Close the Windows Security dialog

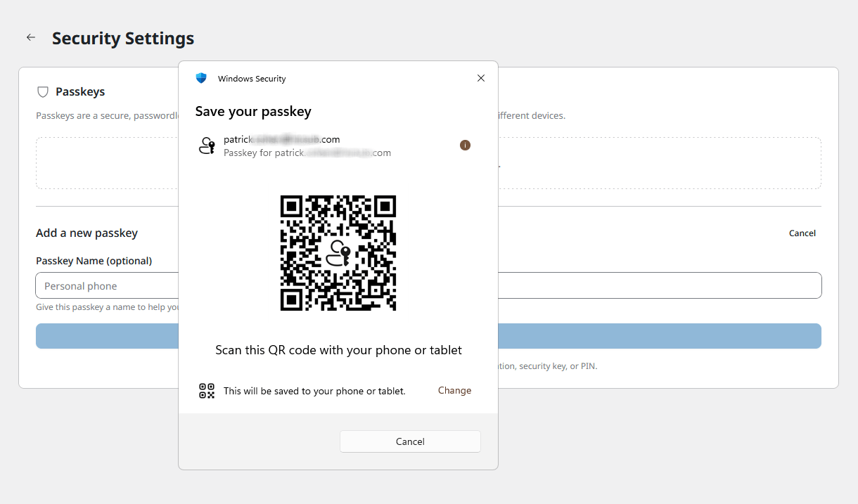coord(481,78)
